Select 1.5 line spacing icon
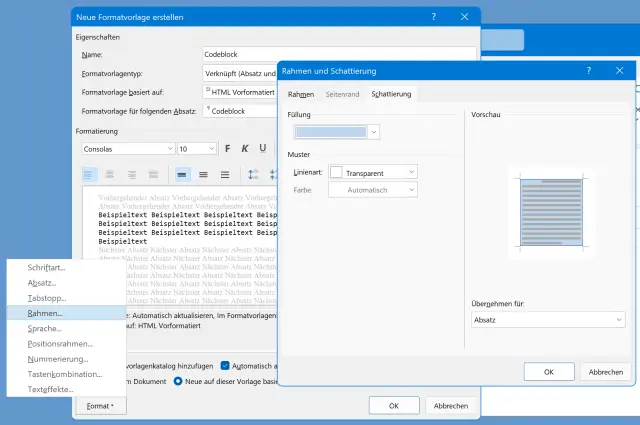The width and height of the screenshot is (640, 425). 205,174
